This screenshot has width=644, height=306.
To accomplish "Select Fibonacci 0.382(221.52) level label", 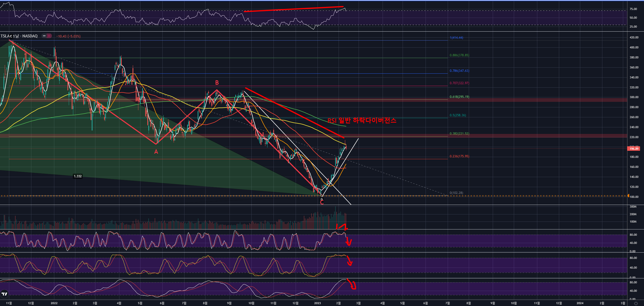I will (459, 134).
